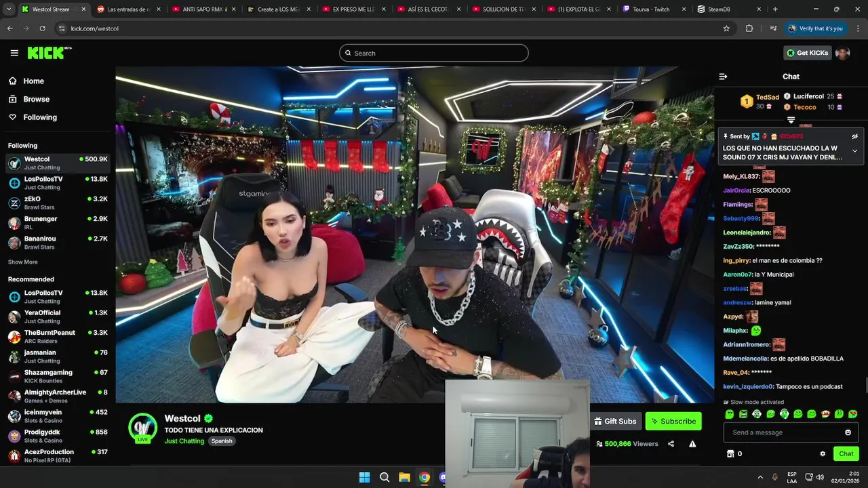Open the hamburger menu beside the Kick logo

[14, 53]
